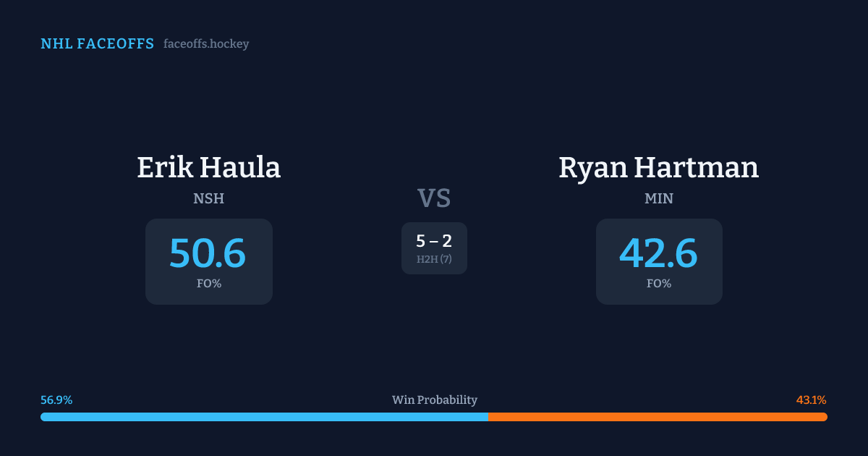Click the 56.9% win probability value
The image size is (868, 456).
[56, 400]
